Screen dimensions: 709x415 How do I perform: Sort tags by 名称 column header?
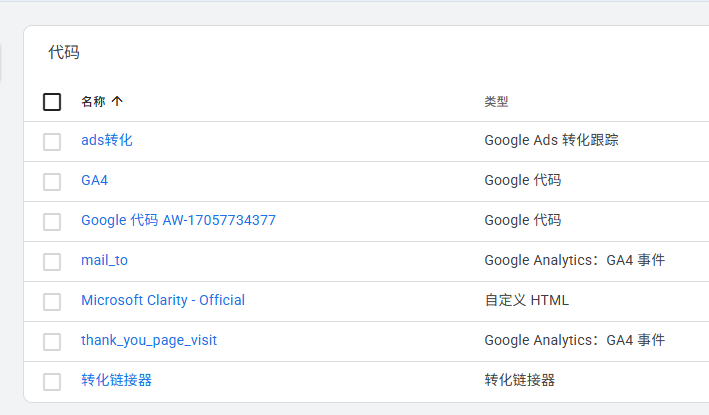point(93,101)
